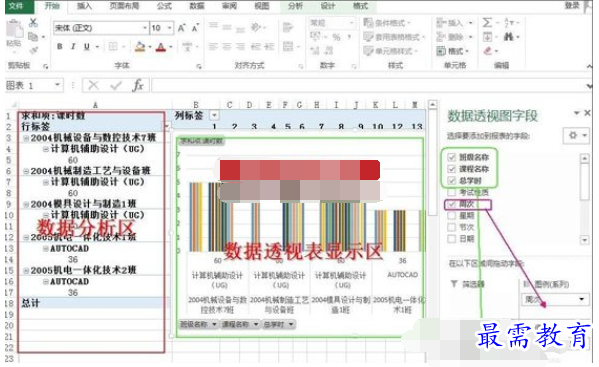Click the Merge and Center icon
This screenshot has width=599, height=367.
[288, 47]
